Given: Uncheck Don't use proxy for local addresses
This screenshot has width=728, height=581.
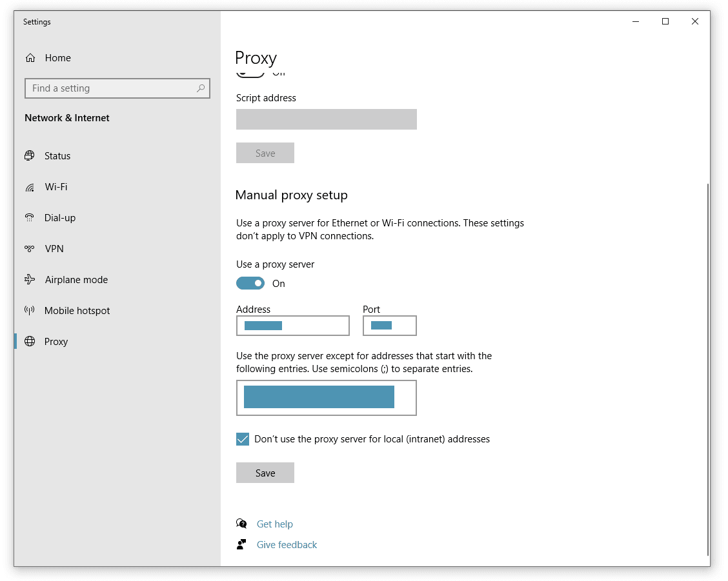Looking at the screenshot, I should click(x=243, y=439).
